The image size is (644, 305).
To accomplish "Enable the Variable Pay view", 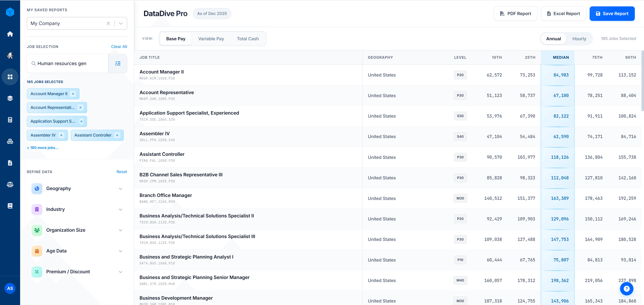I will tap(211, 38).
